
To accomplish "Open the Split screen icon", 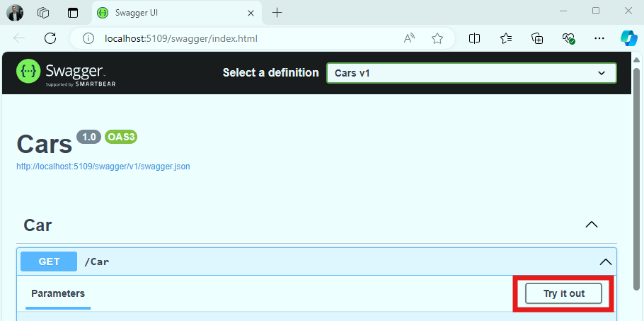I will point(474,39).
